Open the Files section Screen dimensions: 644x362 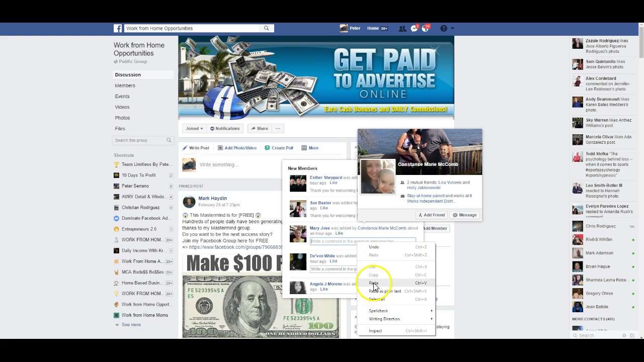120,129
